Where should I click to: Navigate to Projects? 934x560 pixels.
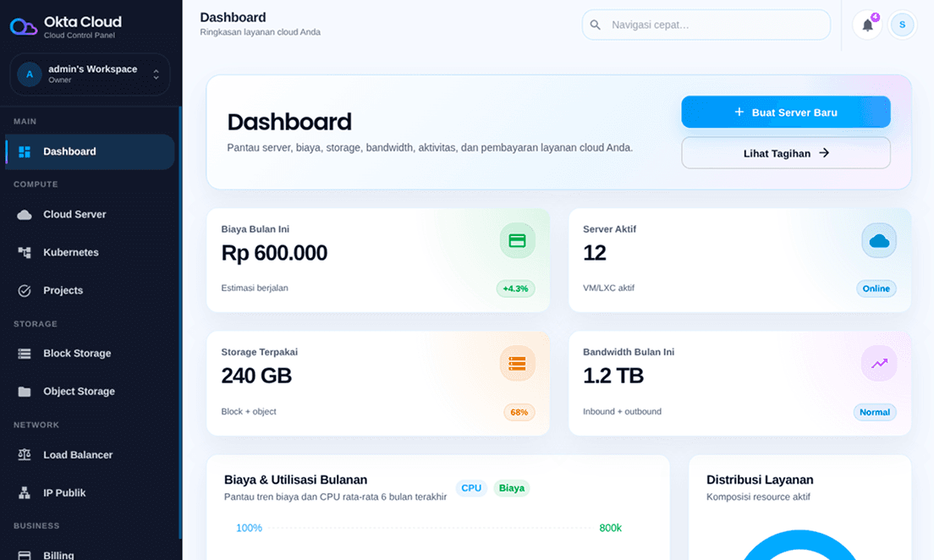(90, 291)
